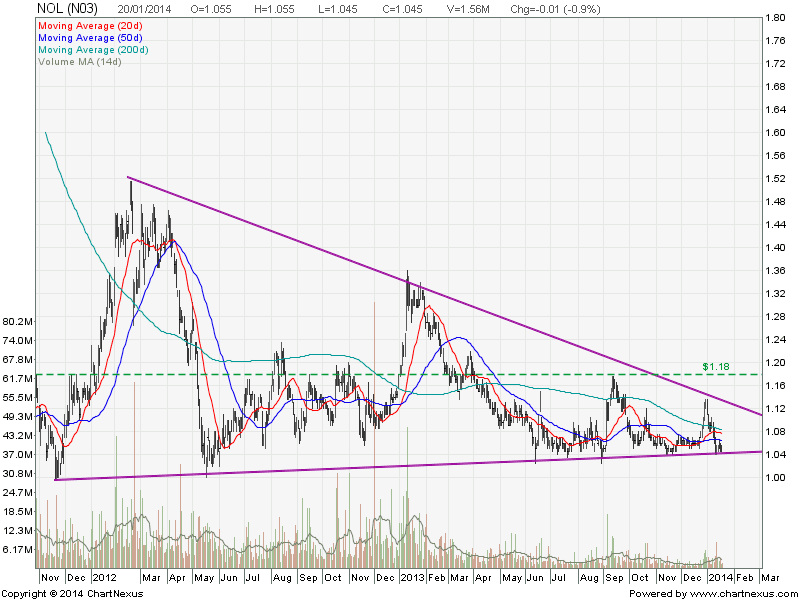Screen dimensions: 800x600
Task: Click the 1.00 price axis label
Action: pyautogui.click(x=776, y=477)
